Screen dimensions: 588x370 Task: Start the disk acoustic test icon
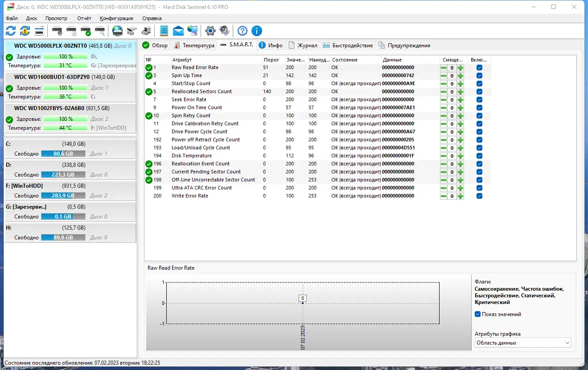[57, 31]
